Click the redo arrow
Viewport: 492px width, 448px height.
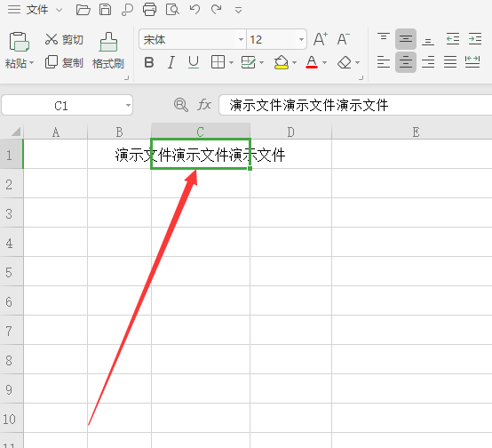point(216,10)
